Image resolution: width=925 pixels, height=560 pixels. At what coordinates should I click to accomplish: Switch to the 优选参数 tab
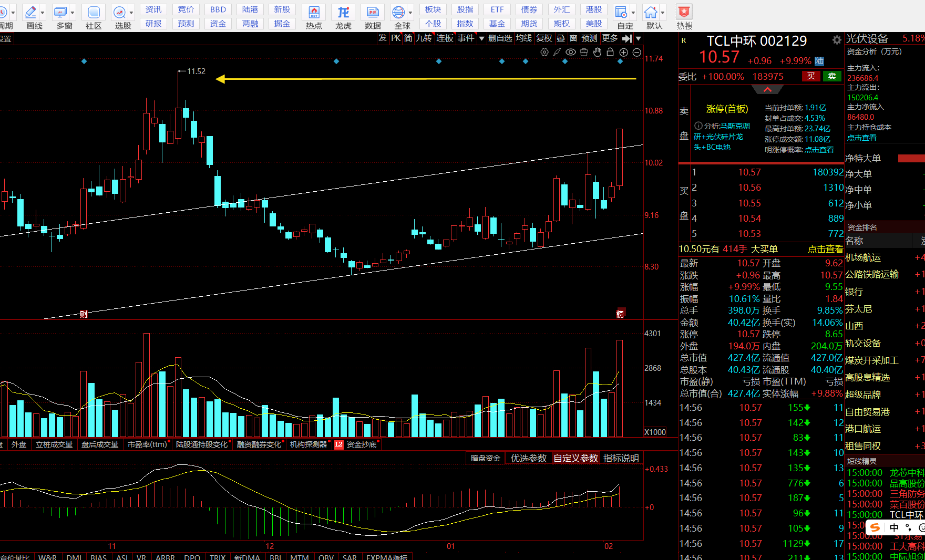(x=529, y=458)
